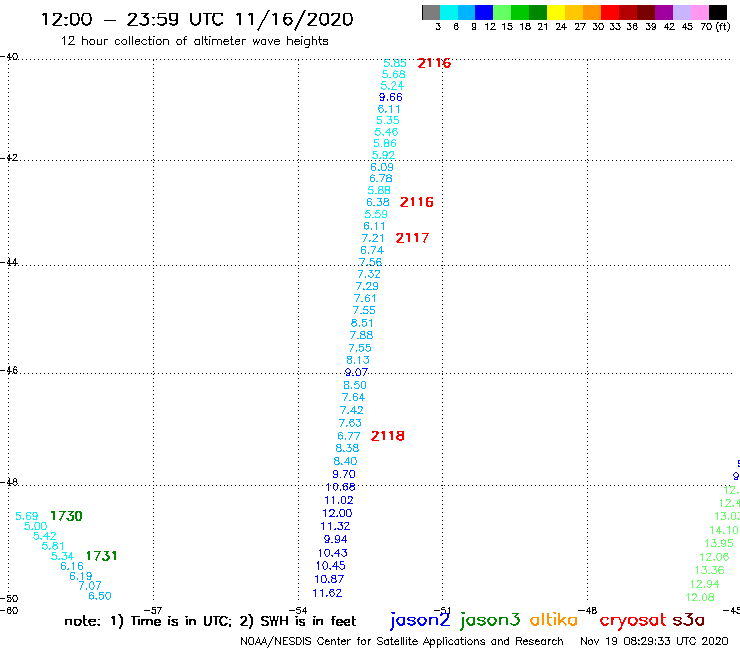This screenshot has width=740, height=650.
Task: Select the pink swatch in the legend bar
Action: 699,12
